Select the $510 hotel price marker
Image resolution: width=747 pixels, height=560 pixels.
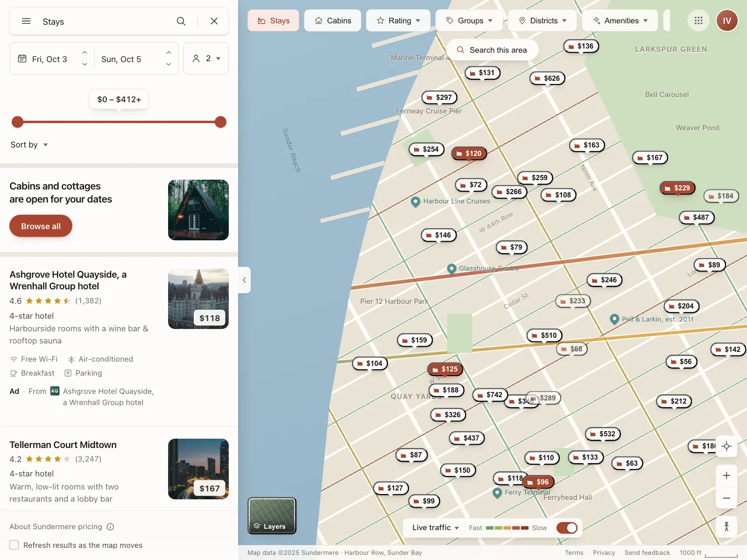tap(544, 336)
